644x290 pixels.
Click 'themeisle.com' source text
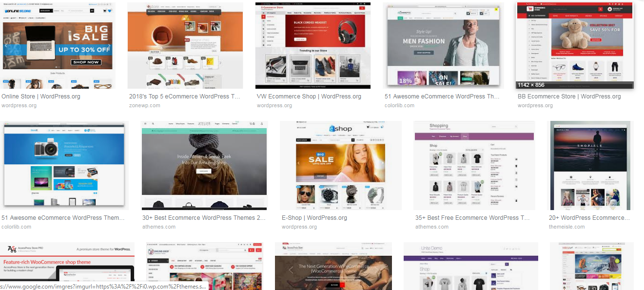[567, 227]
